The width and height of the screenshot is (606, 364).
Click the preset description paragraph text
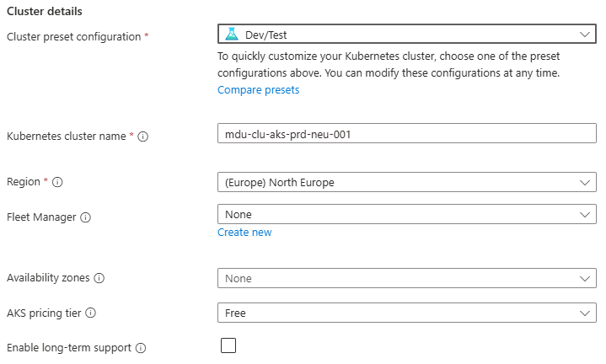click(x=388, y=65)
